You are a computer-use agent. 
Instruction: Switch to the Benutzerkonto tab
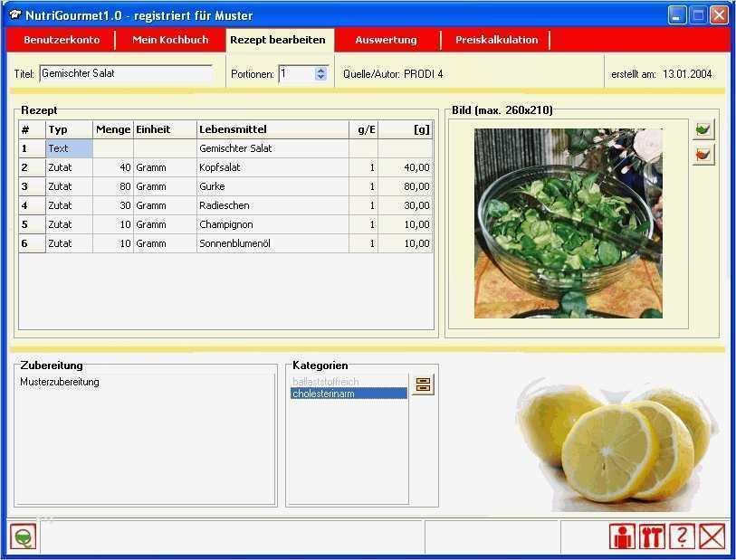tap(62, 40)
